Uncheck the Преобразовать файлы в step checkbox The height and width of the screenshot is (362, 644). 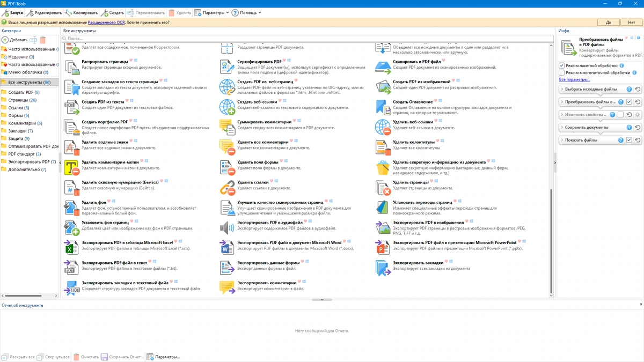[629, 102]
